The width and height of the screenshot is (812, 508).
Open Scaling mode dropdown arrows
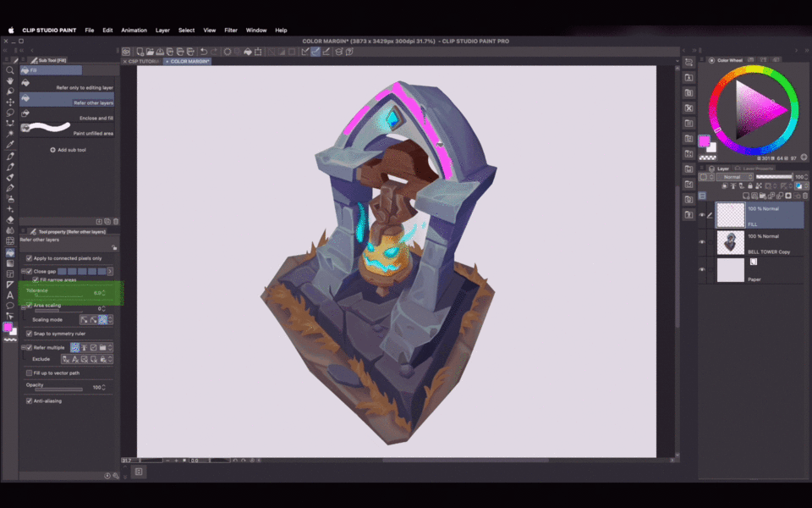click(x=110, y=320)
